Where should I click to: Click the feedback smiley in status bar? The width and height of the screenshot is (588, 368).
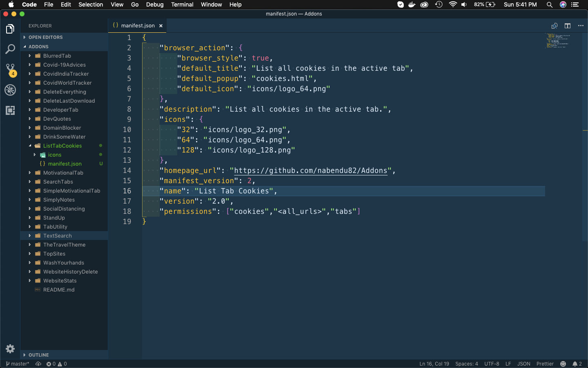click(x=563, y=364)
